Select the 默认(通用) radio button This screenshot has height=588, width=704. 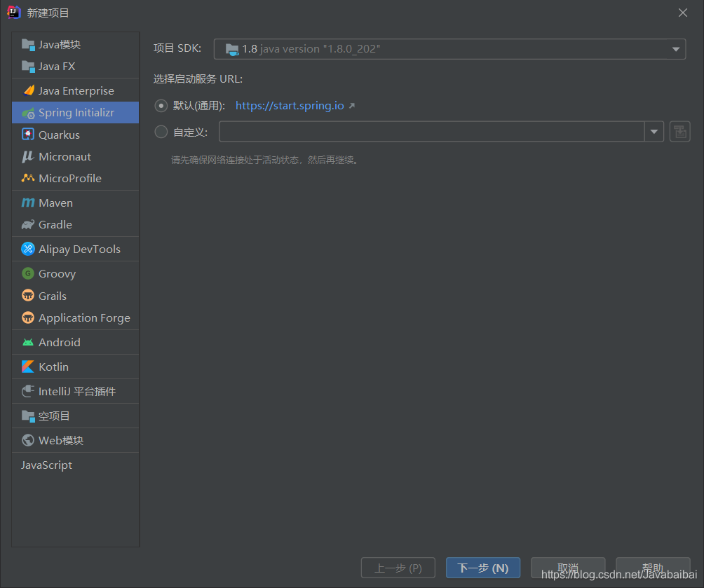point(161,106)
